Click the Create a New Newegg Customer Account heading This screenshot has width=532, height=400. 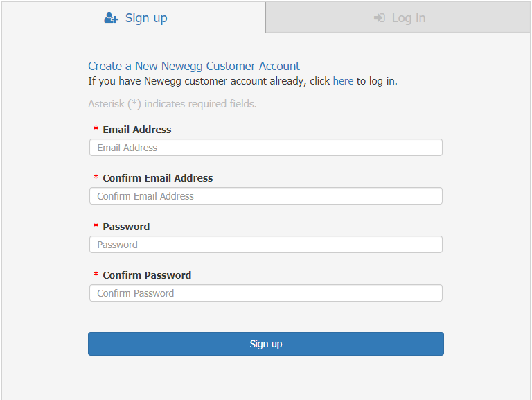coord(194,67)
